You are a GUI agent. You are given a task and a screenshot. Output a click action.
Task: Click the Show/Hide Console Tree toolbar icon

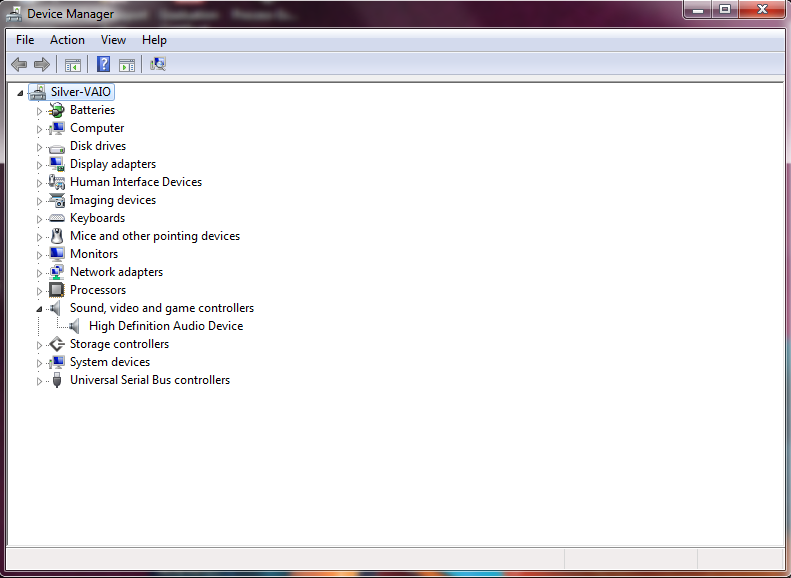(72, 65)
